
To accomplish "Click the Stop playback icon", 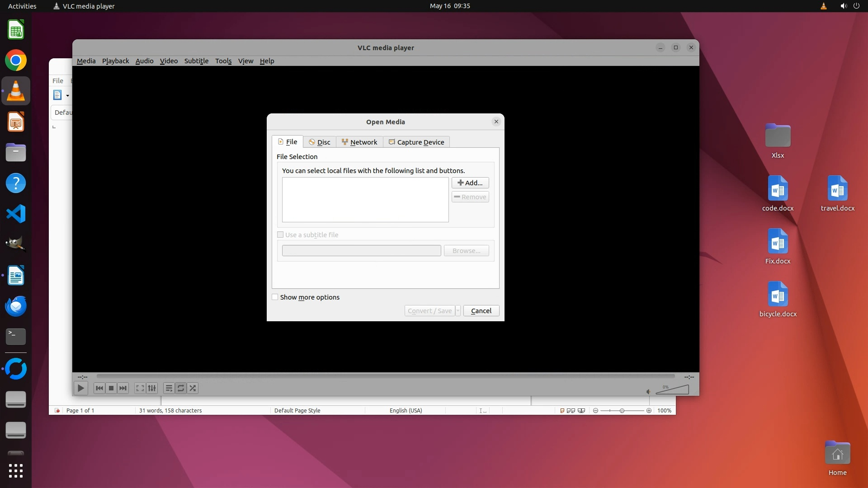I will (x=111, y=388).
